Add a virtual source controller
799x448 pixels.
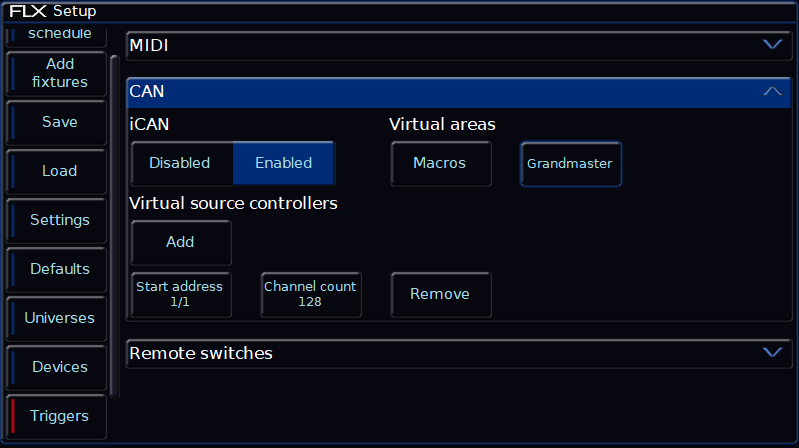(x=181, y=242)
